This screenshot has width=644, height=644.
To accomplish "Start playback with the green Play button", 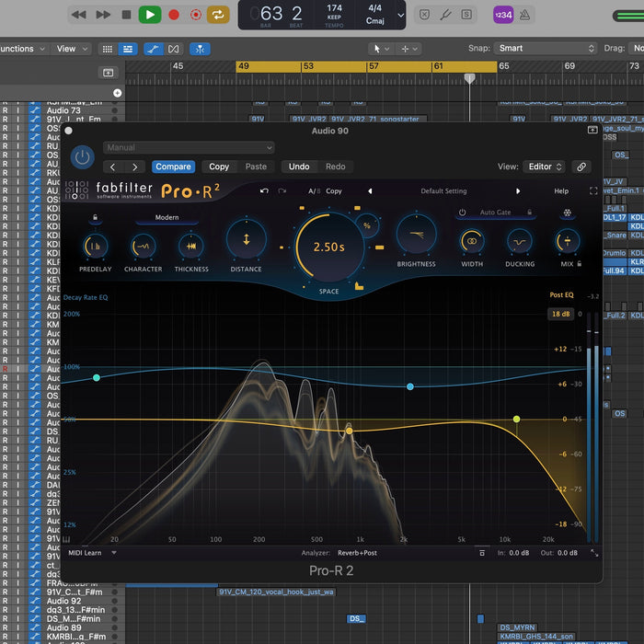I will [x=150, y=16].
